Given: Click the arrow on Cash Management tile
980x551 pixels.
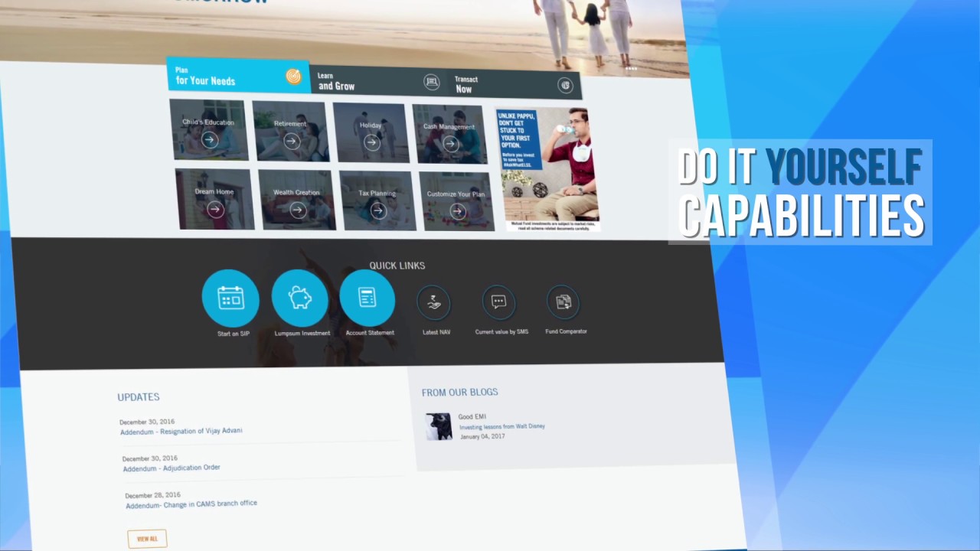Looking at the screenshot, I should [x=450, y=143].
